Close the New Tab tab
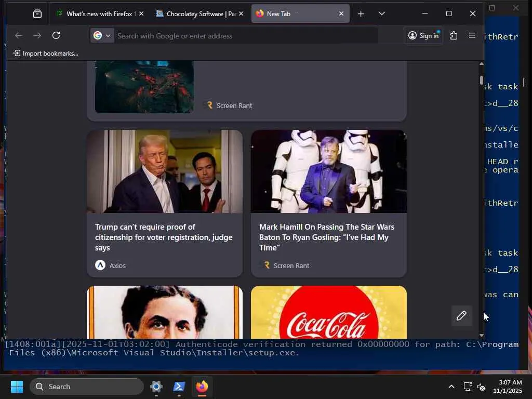Screen dimensions: 532x399 pos(341,14)
